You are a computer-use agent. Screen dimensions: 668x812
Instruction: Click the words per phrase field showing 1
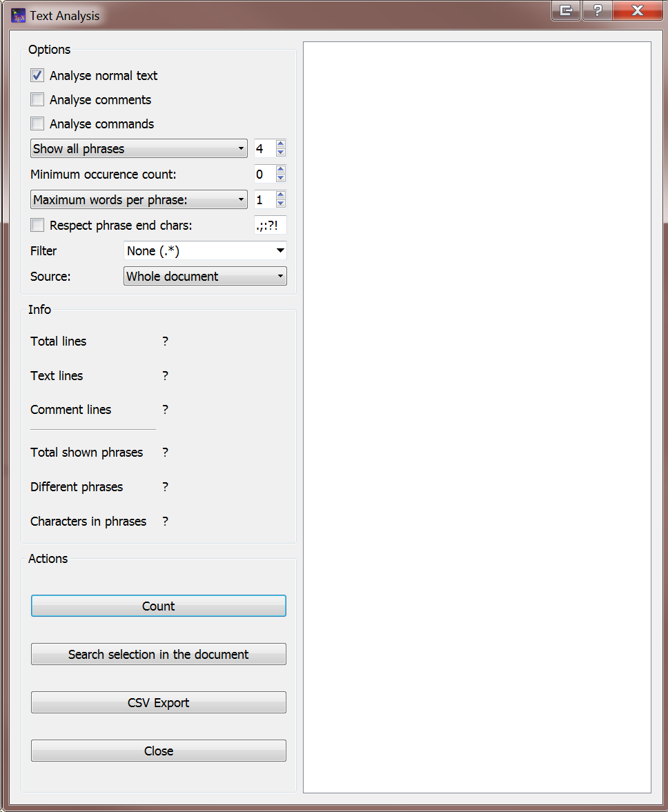coord(264,199)
